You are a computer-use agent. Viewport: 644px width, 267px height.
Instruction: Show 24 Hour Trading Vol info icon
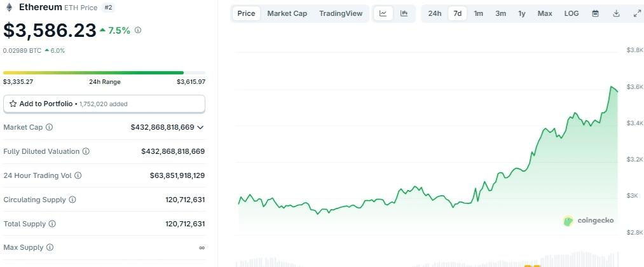click(x=78, y=176)
